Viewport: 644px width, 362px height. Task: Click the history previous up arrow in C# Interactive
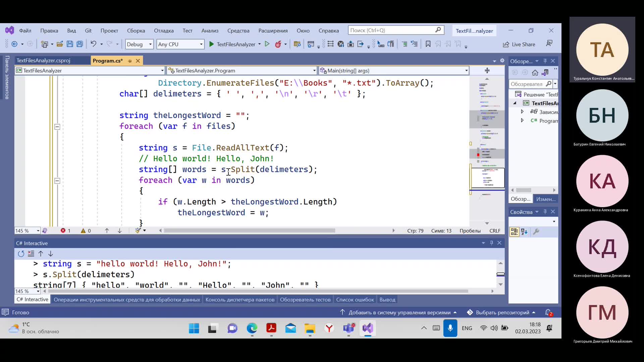click(x=41, y=254)
